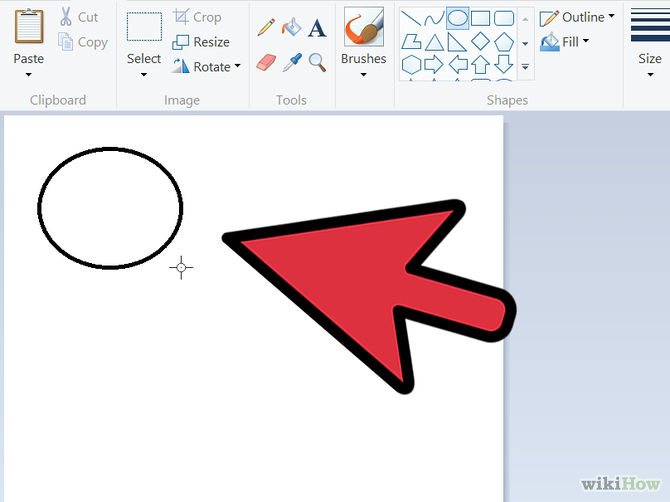The width and height of the screenshot is (670, 502).
Task: Open the Resize dialog
Action: pyautogui.click(x=201, y=42)
